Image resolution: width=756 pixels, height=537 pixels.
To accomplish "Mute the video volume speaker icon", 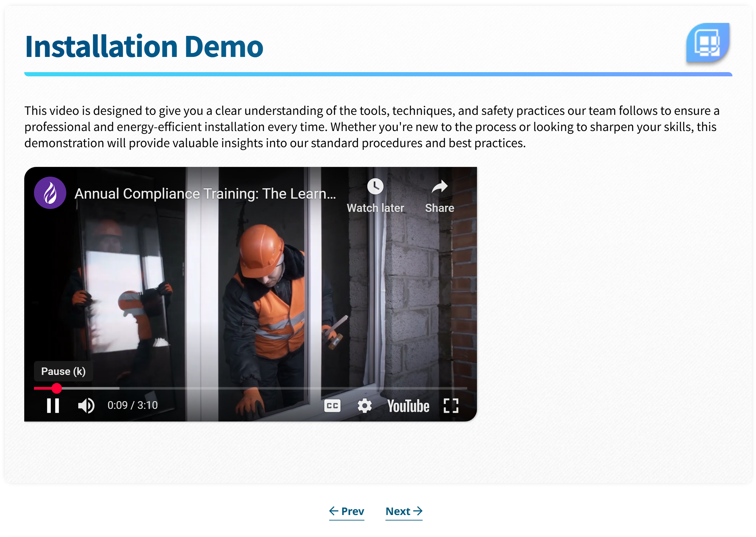I will tap(86, 405).
